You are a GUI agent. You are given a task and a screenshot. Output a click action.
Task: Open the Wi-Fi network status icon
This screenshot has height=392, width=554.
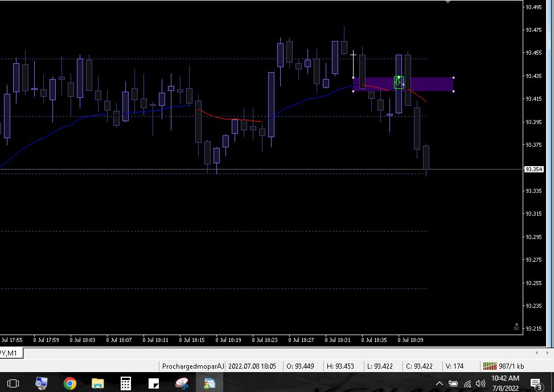(467, 383)
